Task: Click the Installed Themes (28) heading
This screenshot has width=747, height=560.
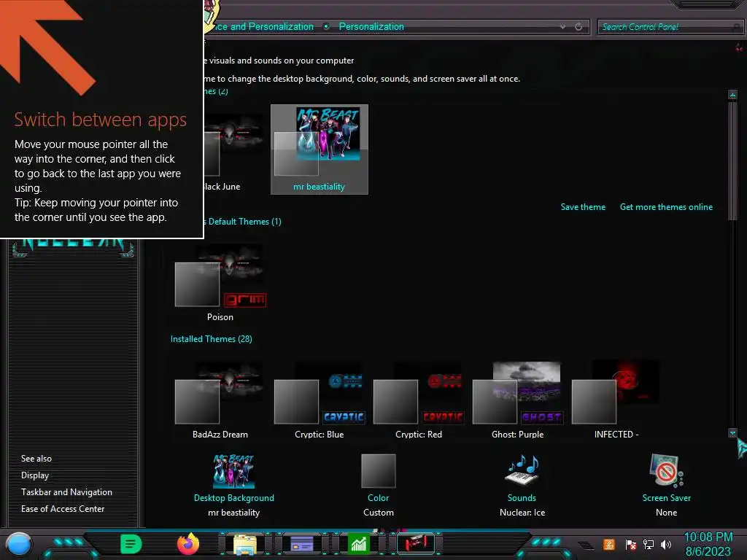Action: click(211, 338)
